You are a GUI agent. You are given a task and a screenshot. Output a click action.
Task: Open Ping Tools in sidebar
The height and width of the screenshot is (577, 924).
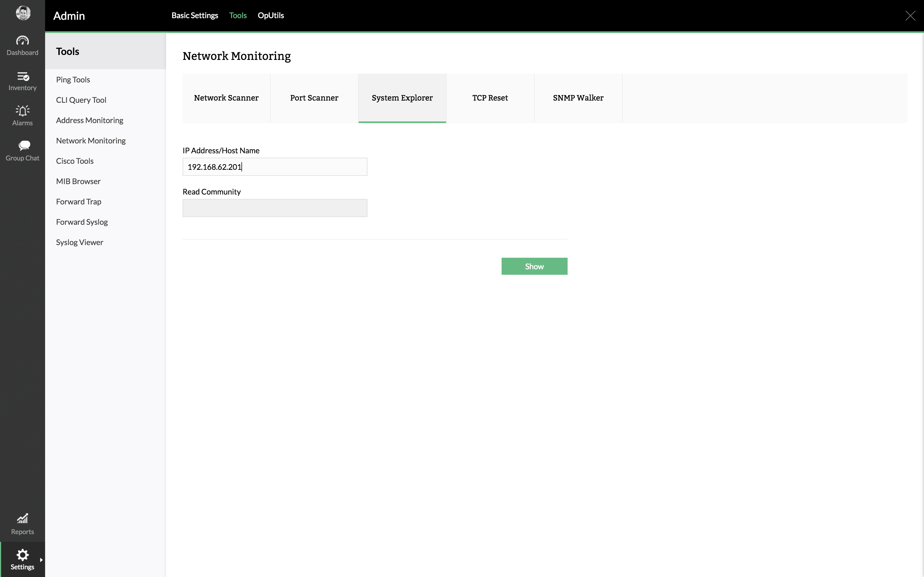(x=73, y=80)
